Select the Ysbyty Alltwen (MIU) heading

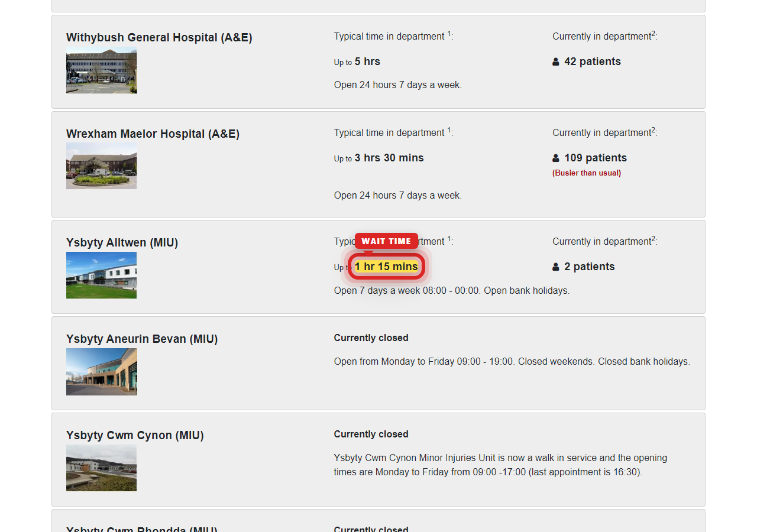(x=122, y=242)
